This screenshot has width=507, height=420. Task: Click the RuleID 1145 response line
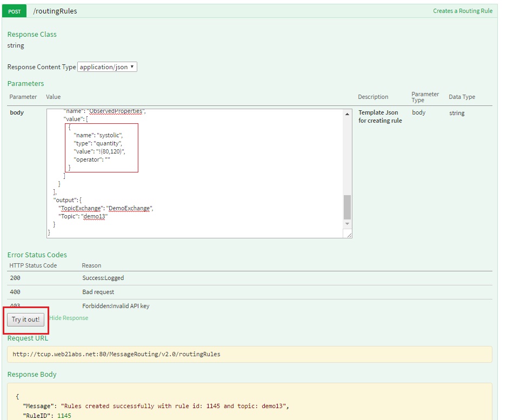(x=47, y=416)
